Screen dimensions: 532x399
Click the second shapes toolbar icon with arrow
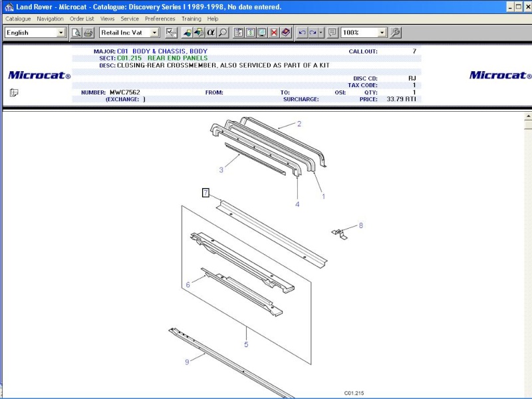point(199,33)
